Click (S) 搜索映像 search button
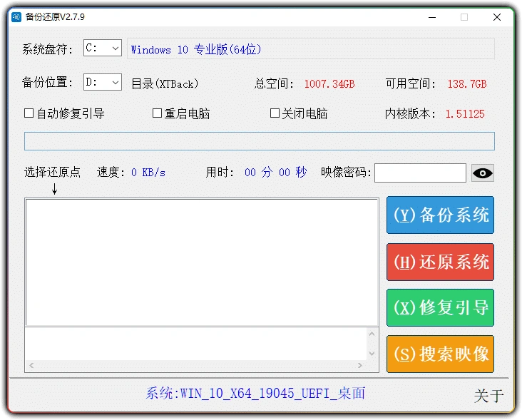Viewport: 522px width, 420px height. 440,354
